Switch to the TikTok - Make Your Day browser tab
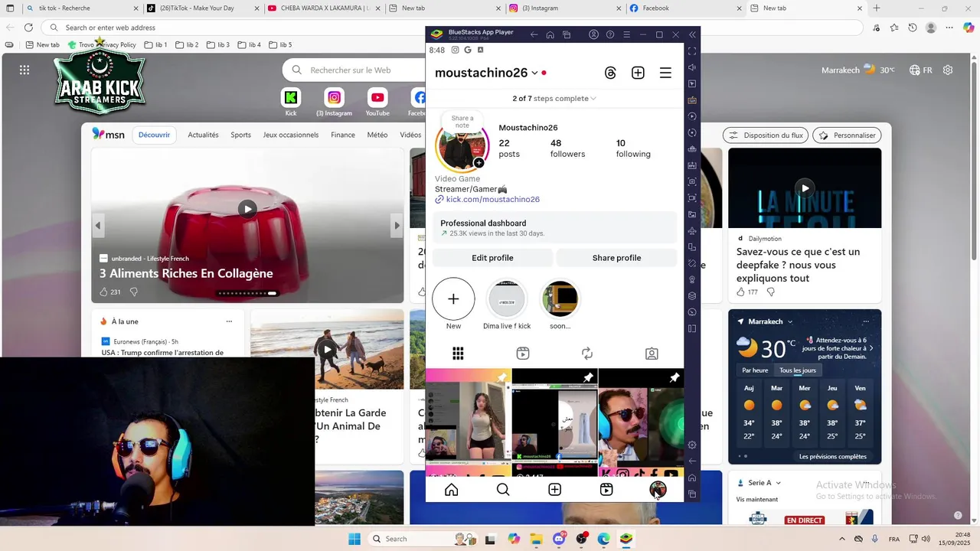Image resolution: width=980 pixels, height=551 pixels. coord(202,8)
